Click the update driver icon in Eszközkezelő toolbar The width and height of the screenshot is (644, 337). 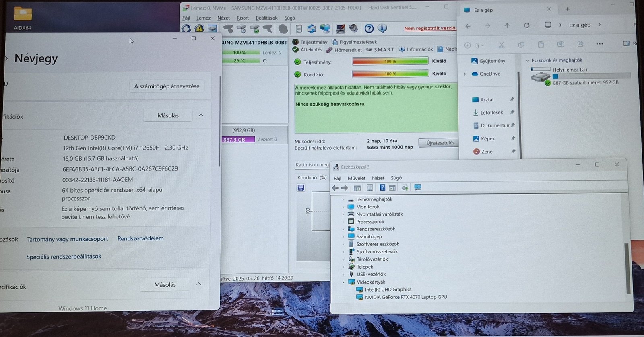(405, 187)
